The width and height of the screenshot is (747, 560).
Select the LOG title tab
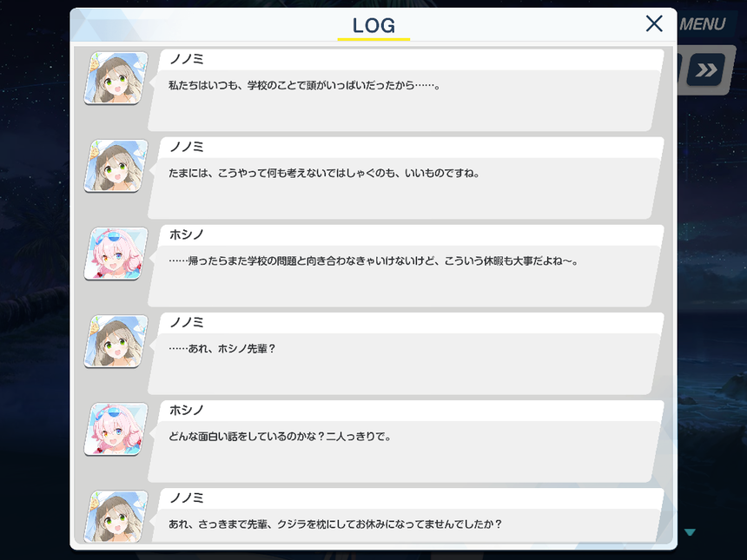click(373, 26)
